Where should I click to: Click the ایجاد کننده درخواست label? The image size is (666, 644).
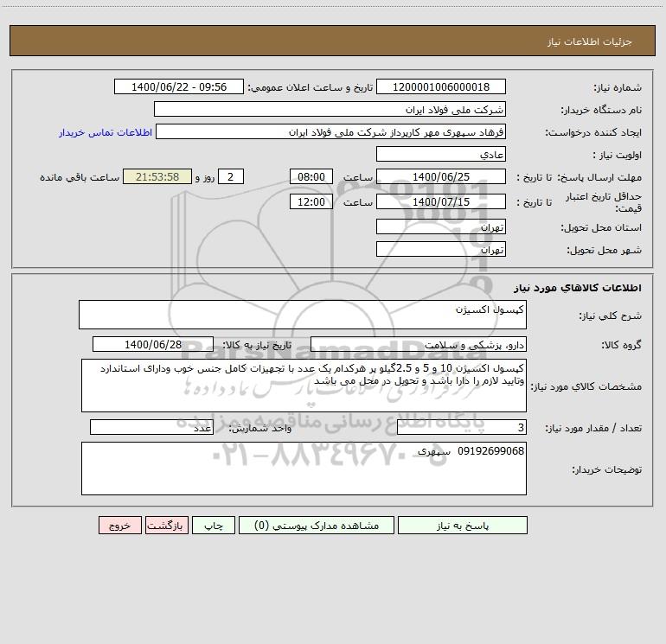(593, 133)
